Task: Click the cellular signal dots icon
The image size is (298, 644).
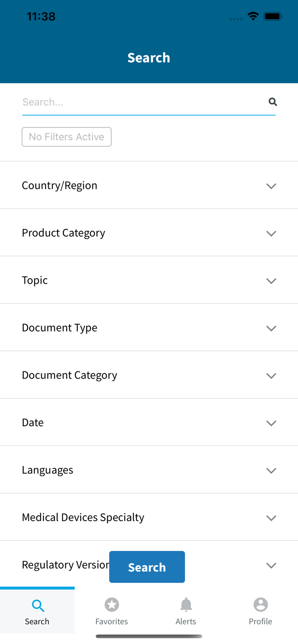Action: click(x=236, y=18)
